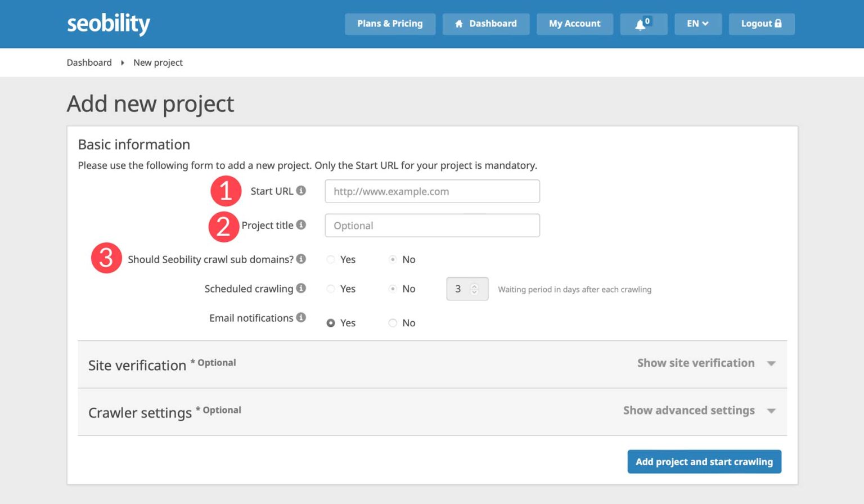Image resolution: width=864 pixels, height=504 pixels.
Task: Click the seobility logo
Action: pos(109,24)
